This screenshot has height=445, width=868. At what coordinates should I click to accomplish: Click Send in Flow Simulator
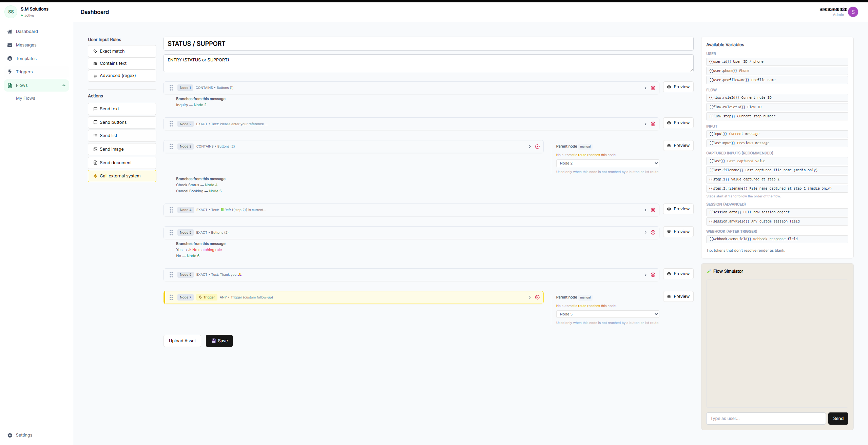click(838, 419)
